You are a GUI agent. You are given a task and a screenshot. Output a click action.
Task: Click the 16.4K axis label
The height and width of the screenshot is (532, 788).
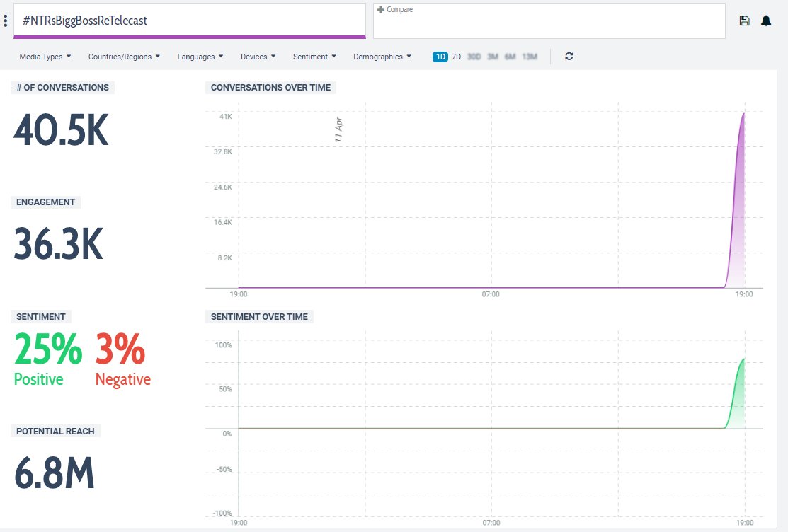[x=223, y=222]
